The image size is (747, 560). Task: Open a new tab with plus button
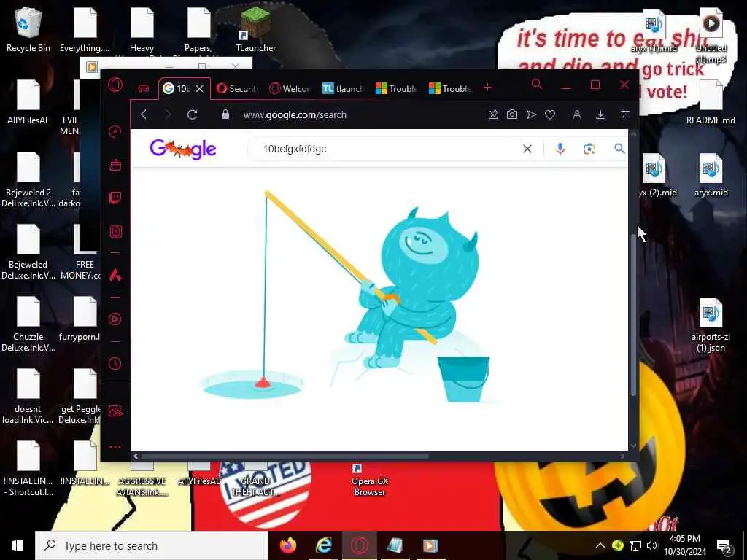click(x=487, y=87)
